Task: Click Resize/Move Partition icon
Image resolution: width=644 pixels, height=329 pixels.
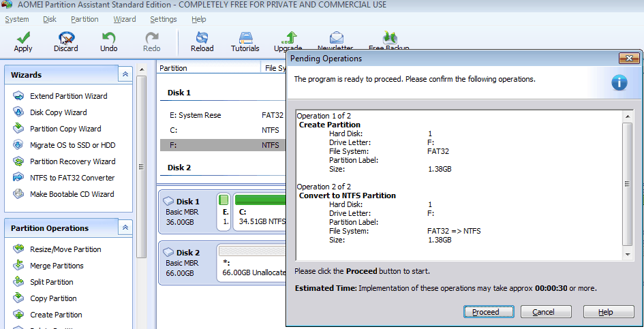Action: [18, 249]
